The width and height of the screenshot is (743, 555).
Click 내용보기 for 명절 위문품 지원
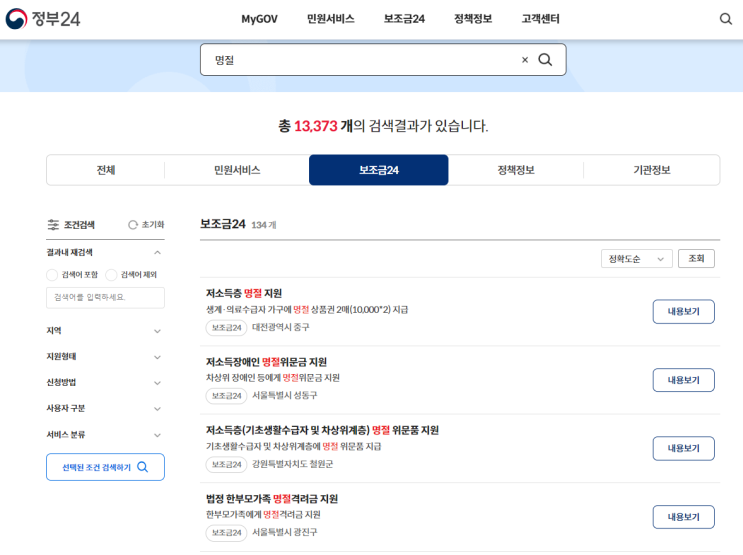point(683,448)
